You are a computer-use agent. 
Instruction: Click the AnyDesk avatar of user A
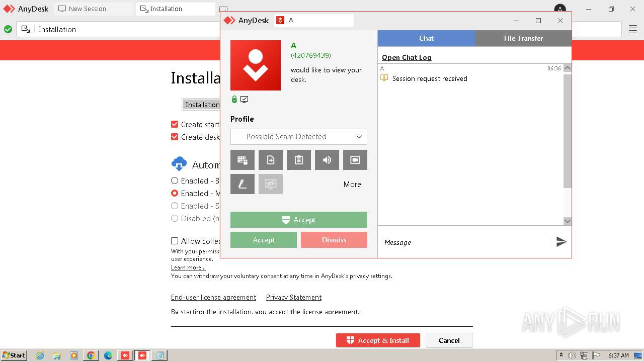tap(256, 65)
